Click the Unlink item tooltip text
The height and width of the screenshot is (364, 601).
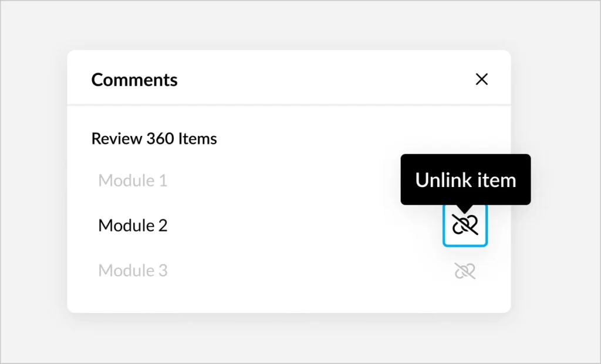tap(465, 180)
